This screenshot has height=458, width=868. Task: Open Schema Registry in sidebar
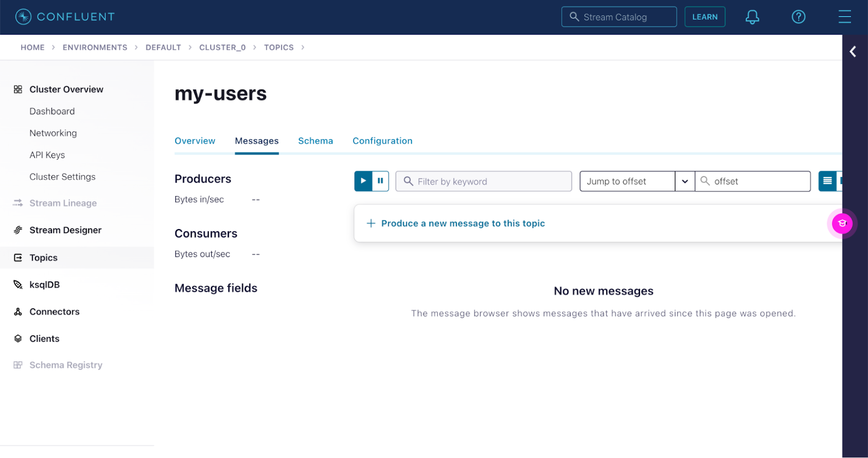point(66,365)
